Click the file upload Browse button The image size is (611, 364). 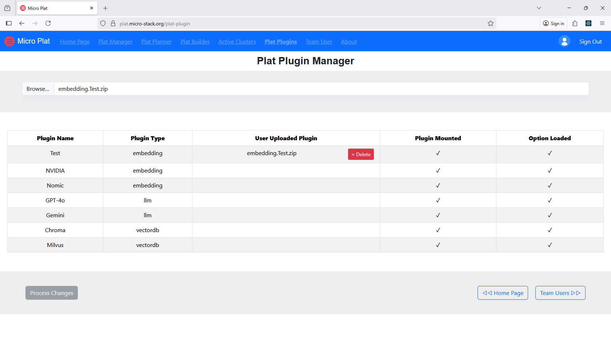37,88
